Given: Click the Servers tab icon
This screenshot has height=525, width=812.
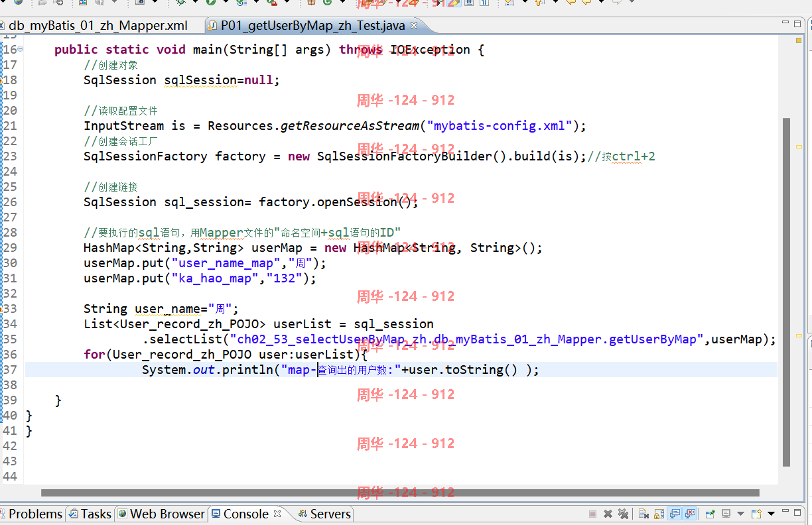Looking at the screenshot, I should pos(303,514).
